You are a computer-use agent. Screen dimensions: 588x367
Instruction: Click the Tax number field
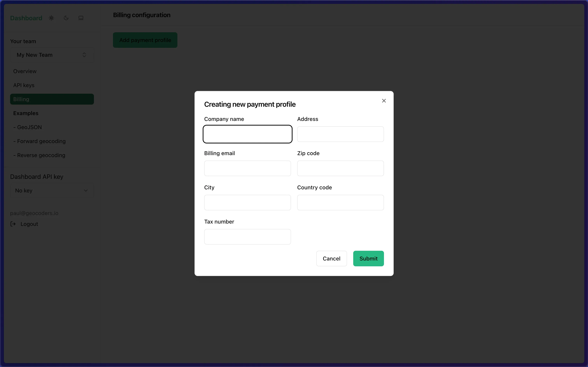click(247, 237)
